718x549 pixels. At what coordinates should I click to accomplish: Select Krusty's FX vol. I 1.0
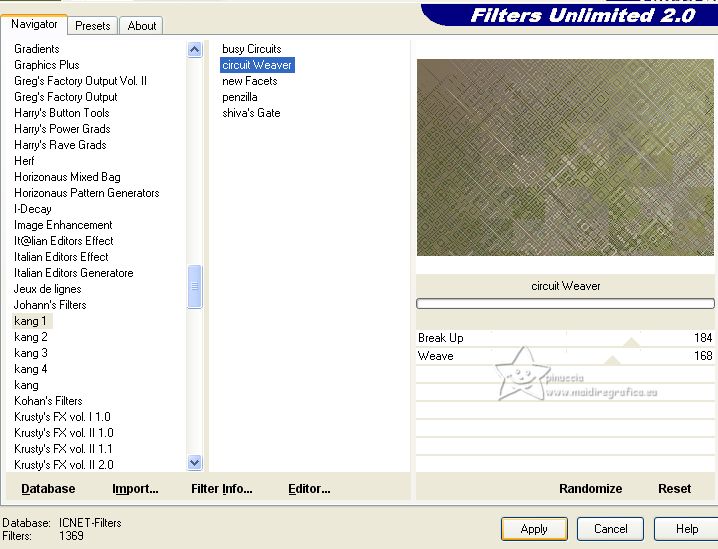pyautogui.click(x=62, y=418)
